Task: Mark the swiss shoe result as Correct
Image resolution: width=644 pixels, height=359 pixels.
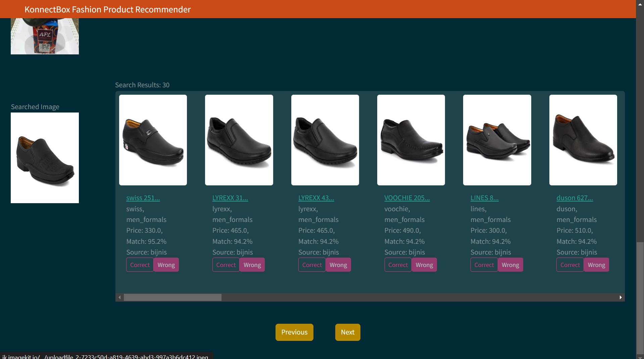Action: pos(140,265)
